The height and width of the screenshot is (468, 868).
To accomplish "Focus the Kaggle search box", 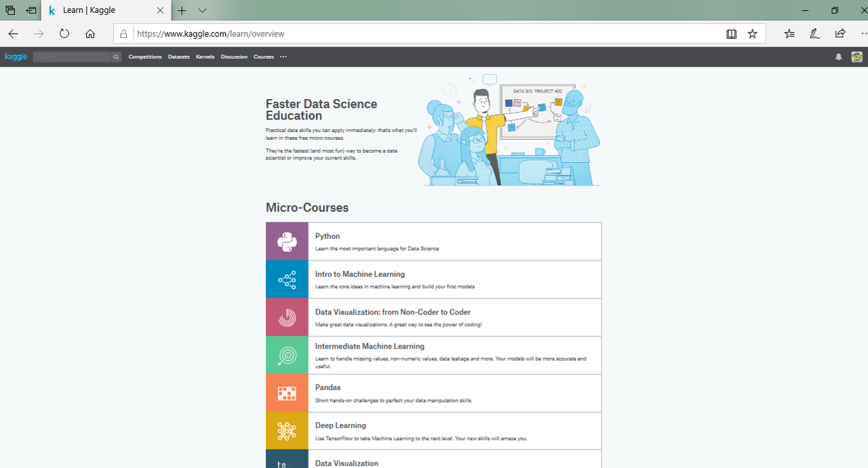I will (x=72, y=57).
